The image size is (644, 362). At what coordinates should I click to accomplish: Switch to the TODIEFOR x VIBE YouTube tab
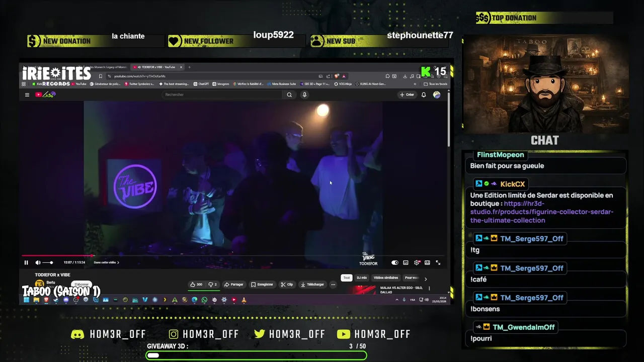[x=157, y=67]
